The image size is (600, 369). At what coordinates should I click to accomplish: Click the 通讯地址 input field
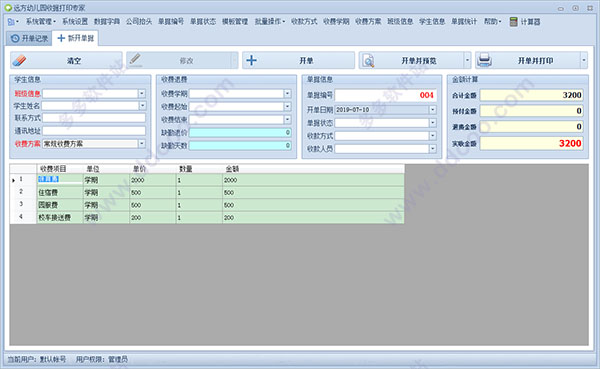coord(94,131)
